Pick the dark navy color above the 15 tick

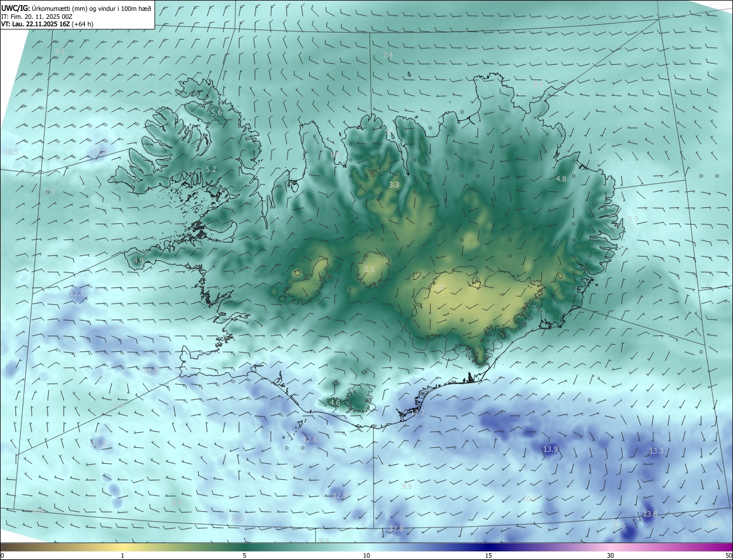tap(488, 547)
